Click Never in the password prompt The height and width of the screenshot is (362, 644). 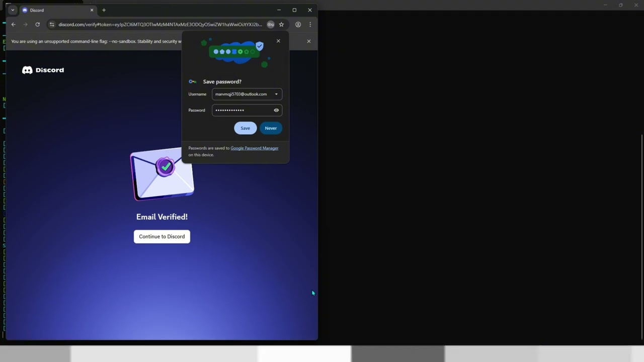(271, 128)
